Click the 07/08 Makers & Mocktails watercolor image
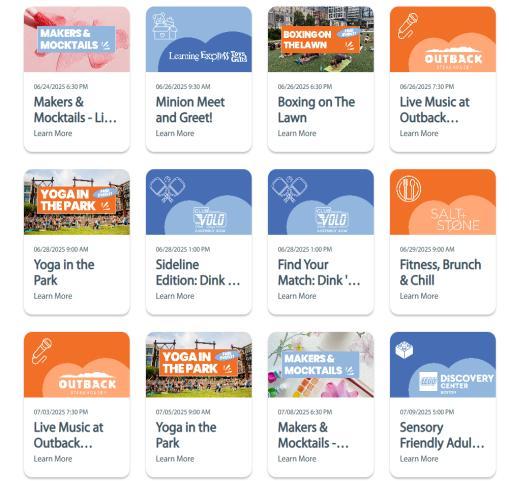This screenshot has width=509, height=481. 321,365
